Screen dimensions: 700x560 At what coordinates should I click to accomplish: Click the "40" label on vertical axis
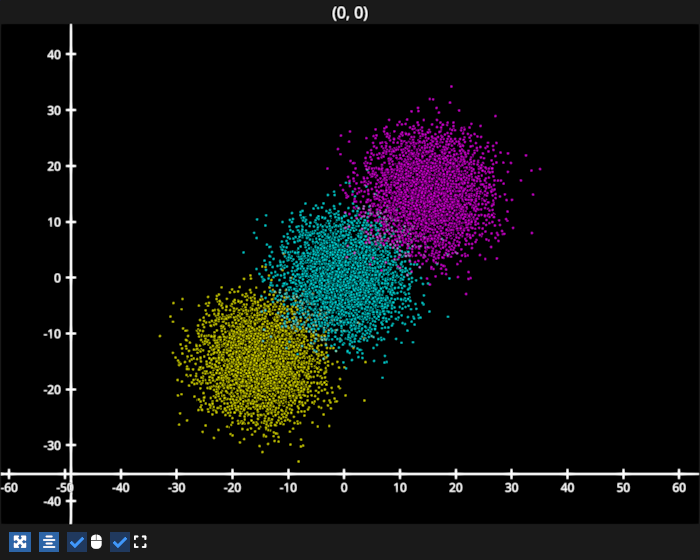coord(54,55)
